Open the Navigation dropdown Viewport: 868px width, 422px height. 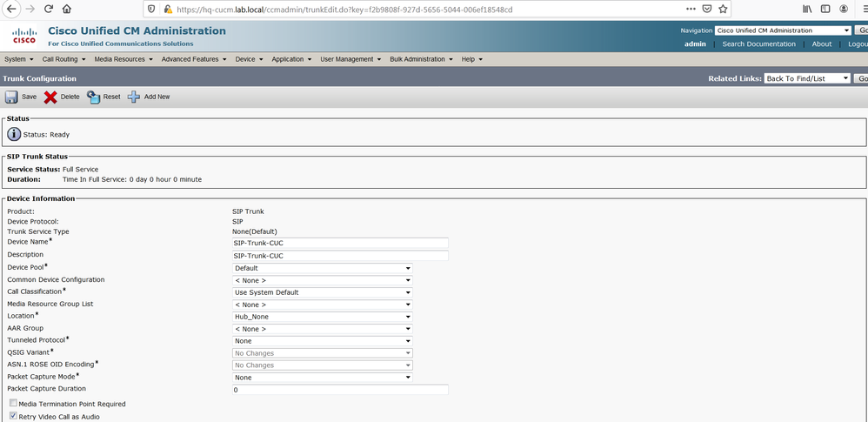[x=783, y=30]
